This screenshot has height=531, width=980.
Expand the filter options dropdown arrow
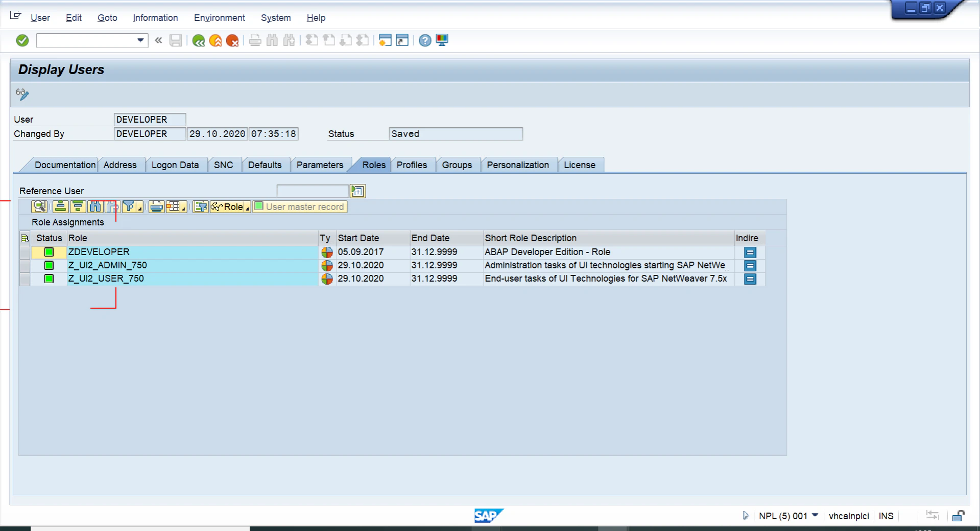click(x=140, y=209)
